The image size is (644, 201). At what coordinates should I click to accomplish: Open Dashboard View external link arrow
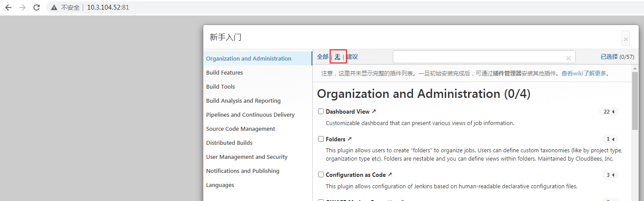coord(374,111)
